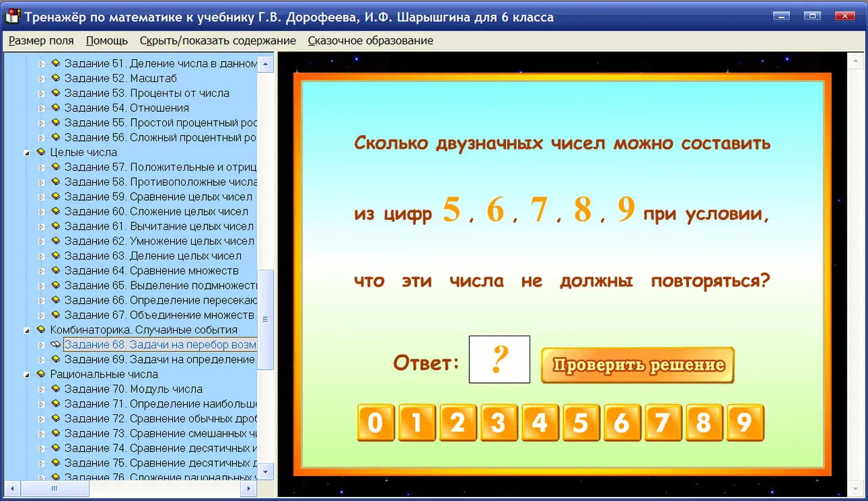Image resolution: width=868 pixels, height=501 pixels.
Task: Select Задание 67. Объединение множеств
Action: point(159,315)
